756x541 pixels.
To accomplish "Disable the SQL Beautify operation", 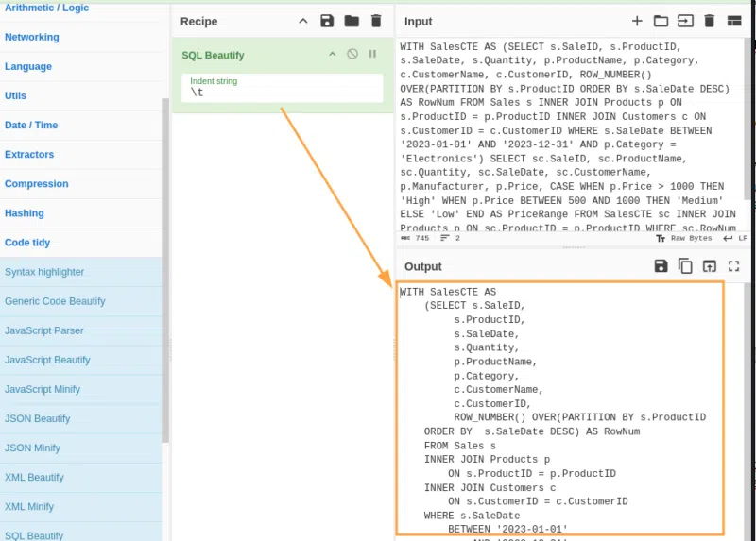I will (352, 55).
